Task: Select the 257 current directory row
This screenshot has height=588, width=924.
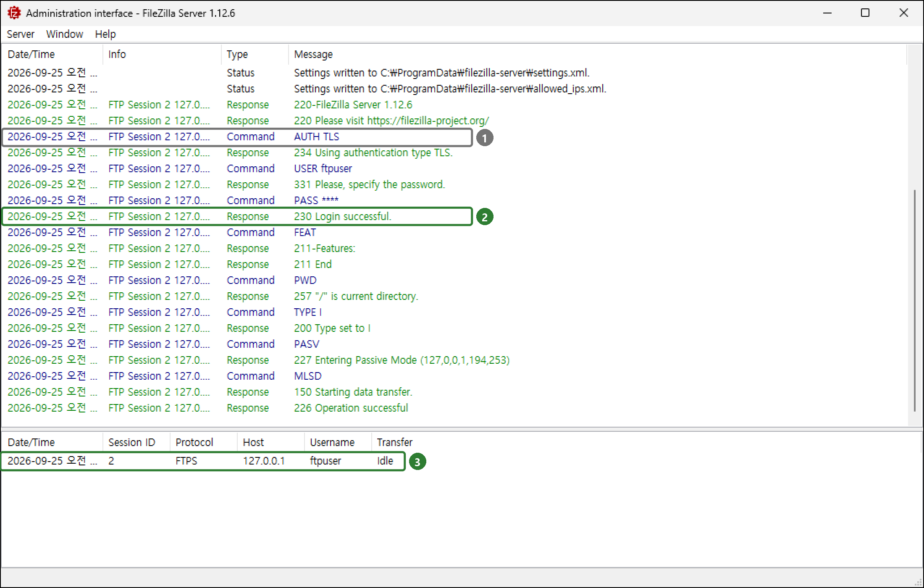Action: (454, 296)
